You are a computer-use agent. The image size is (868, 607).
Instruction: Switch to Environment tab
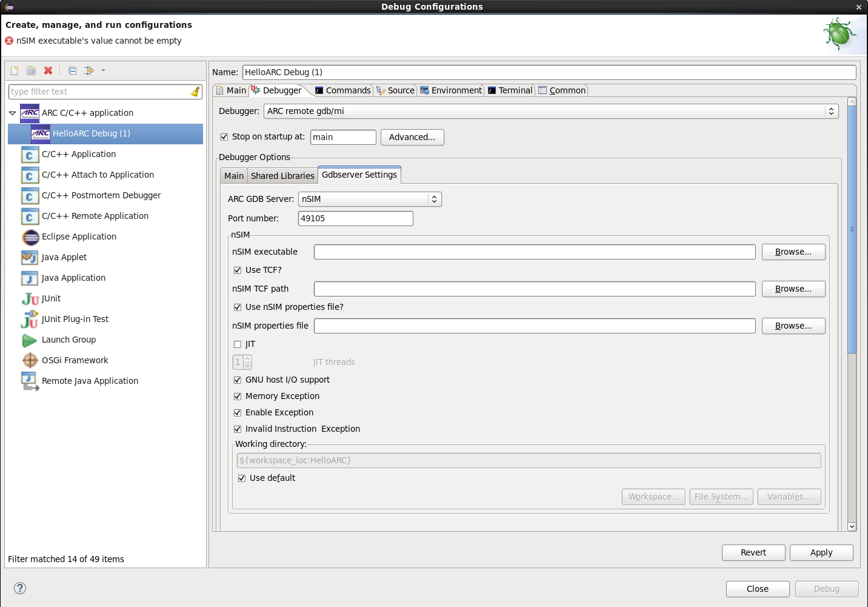coord(451,90)
